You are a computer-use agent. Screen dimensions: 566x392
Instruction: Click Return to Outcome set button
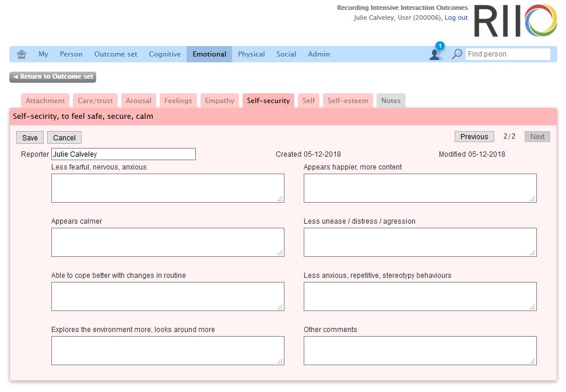point(52,76)
